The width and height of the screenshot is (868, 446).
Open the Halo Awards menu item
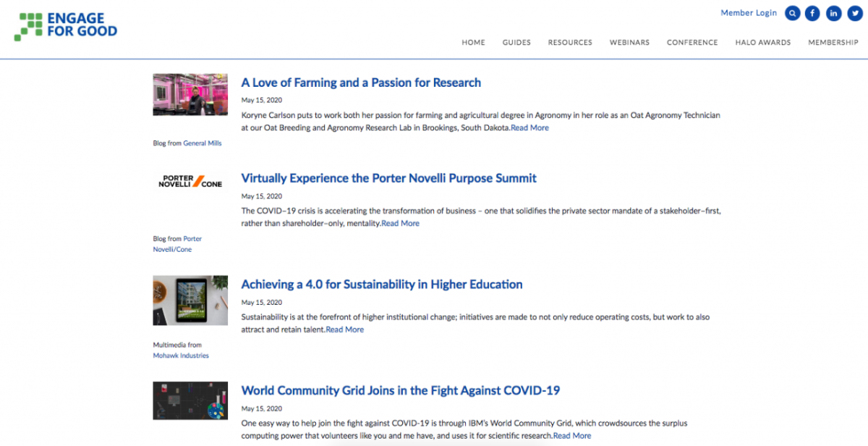[x=763, y=43]
